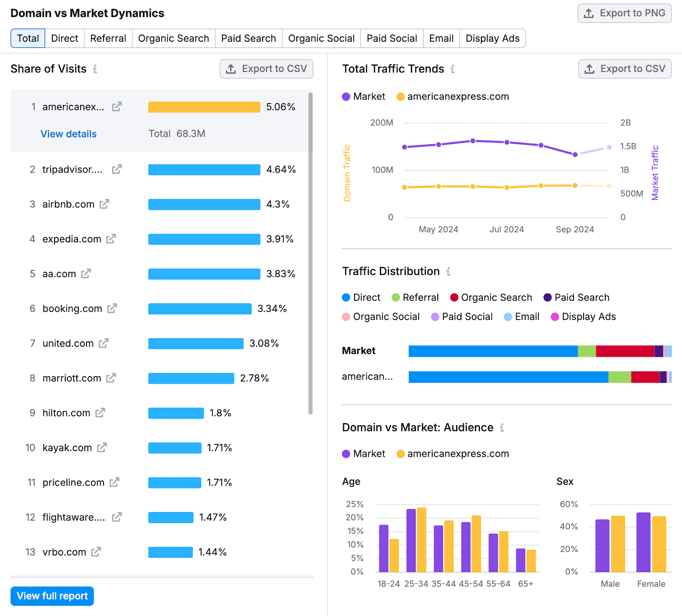
Task: Switch to the Email tab
Action: [x=441, y=38]
